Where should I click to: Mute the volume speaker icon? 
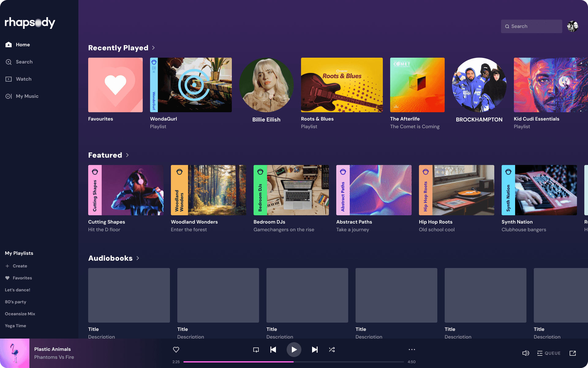526,353
